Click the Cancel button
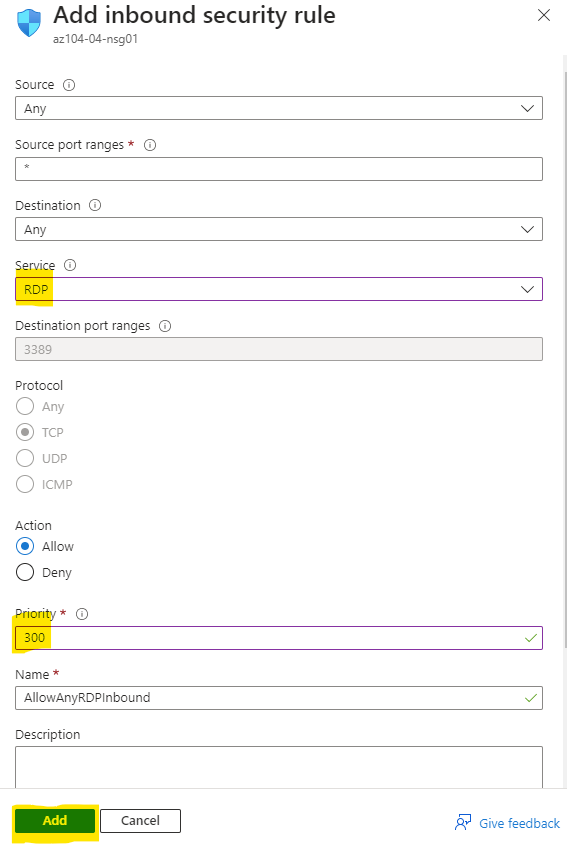 coord(140,820)
